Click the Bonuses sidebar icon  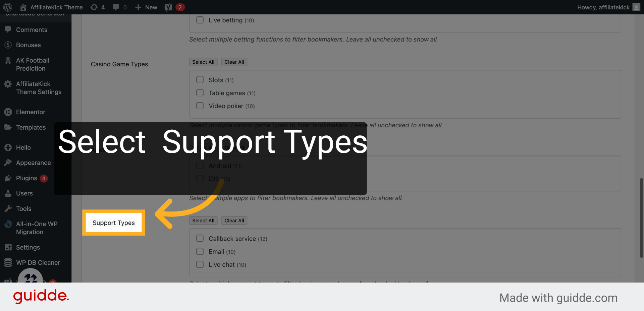8,45
